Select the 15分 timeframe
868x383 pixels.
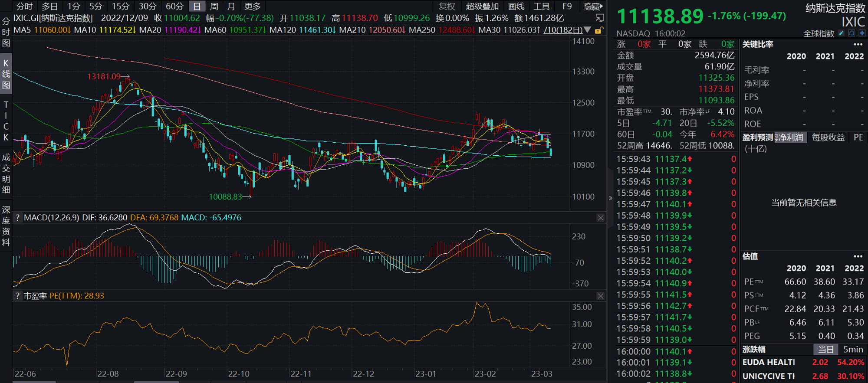[x=121, y=6]
